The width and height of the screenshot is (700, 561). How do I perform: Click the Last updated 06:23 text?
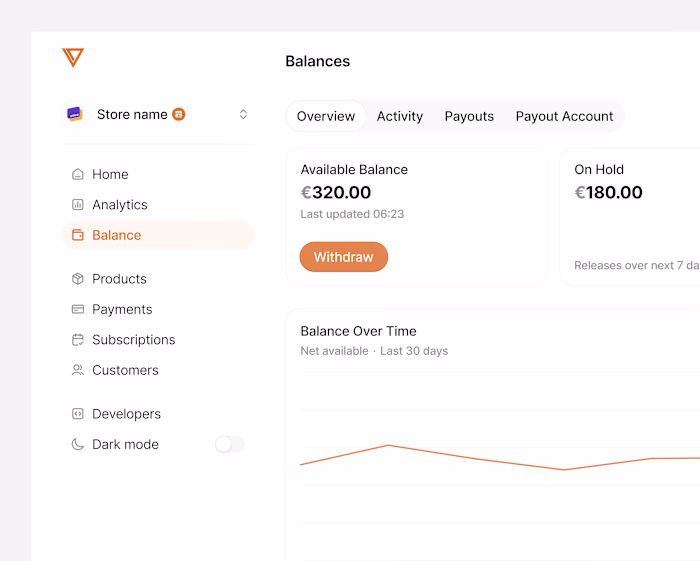[x=352, y=214]
